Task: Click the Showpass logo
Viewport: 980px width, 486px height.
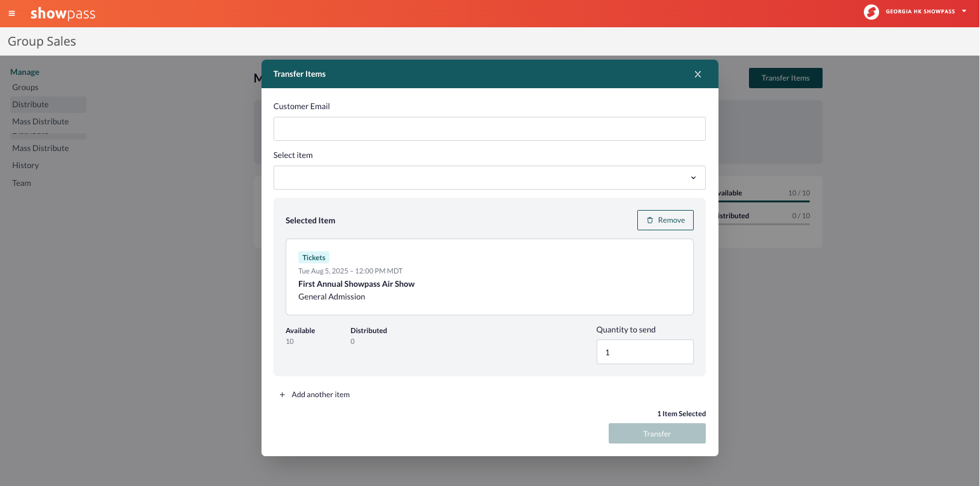Action: pyautogui.click(x=63, y=13)
